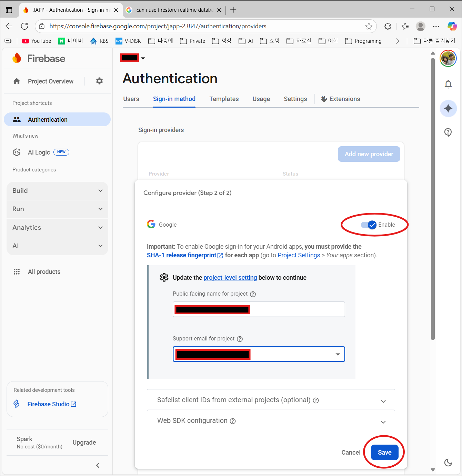
Task: Open the browser profile icon
Action: coord(421,26)
